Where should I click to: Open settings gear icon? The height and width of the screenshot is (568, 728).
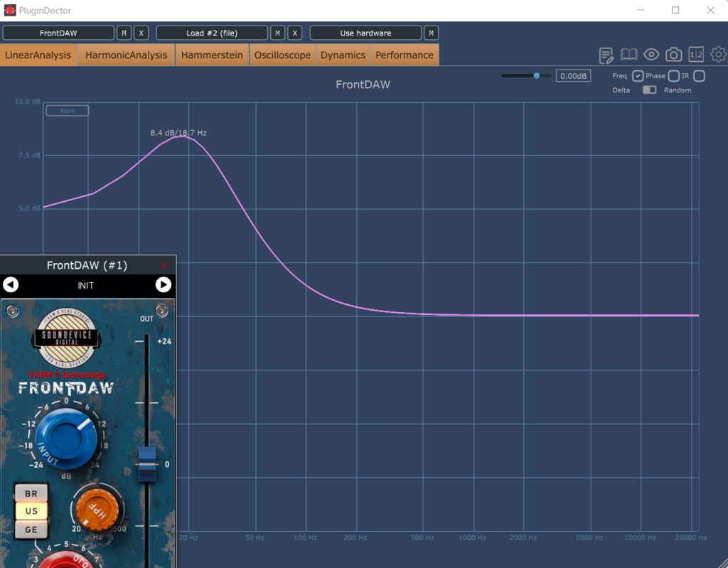[718, 55]
